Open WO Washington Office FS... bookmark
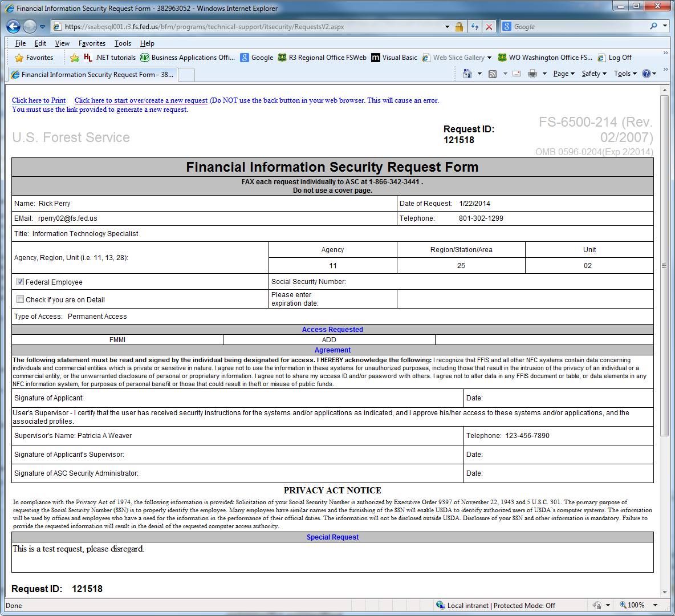Viewport: 675px width, 616px height. 545,58
